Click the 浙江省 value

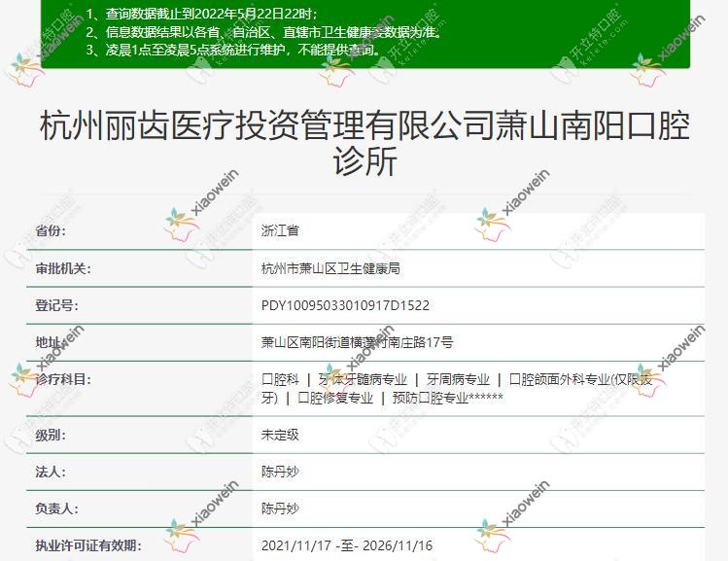point(280,230)
